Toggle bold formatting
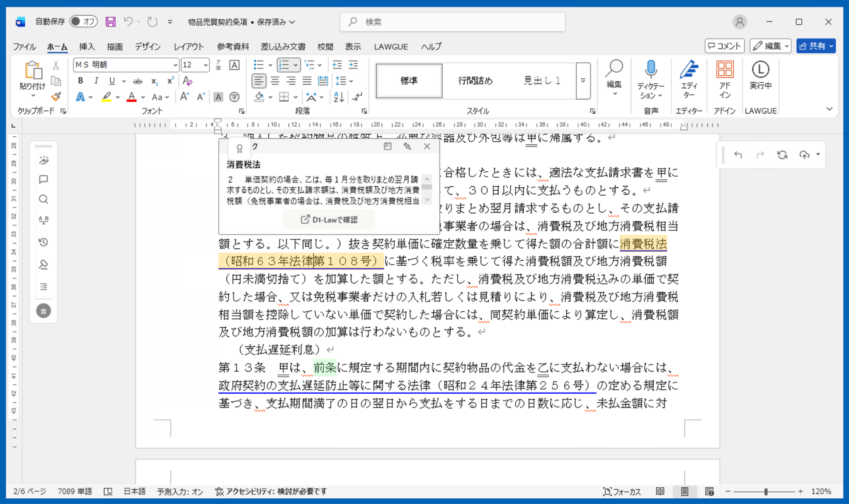Image resolution: width=849 pixels, height=504 pixels. click(x=80, y=81)
